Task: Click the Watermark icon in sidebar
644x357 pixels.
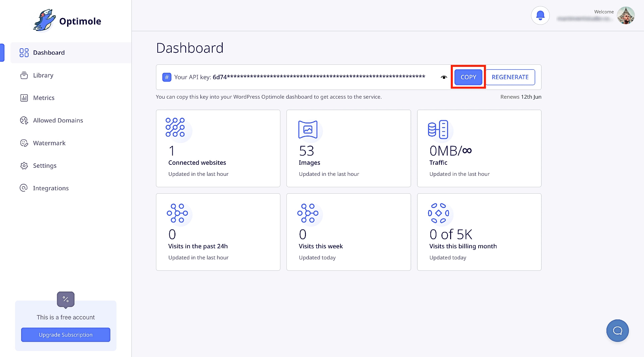Action: tap(24, 143)
